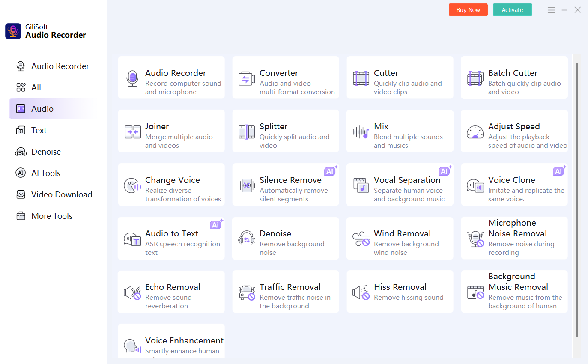Click 'Record computer sound and microphone' text
588x364 pixels.
click(x=183, y=88)
